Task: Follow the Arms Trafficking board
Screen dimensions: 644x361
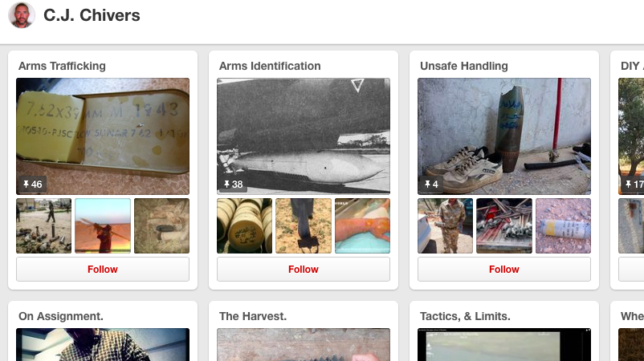Action: (x=103, y=270)
